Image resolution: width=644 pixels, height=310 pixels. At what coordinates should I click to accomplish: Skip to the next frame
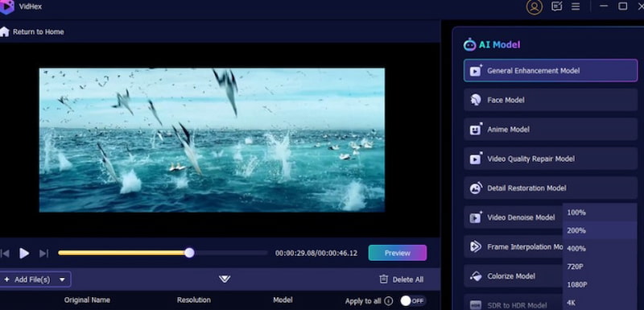pos(43,254)
